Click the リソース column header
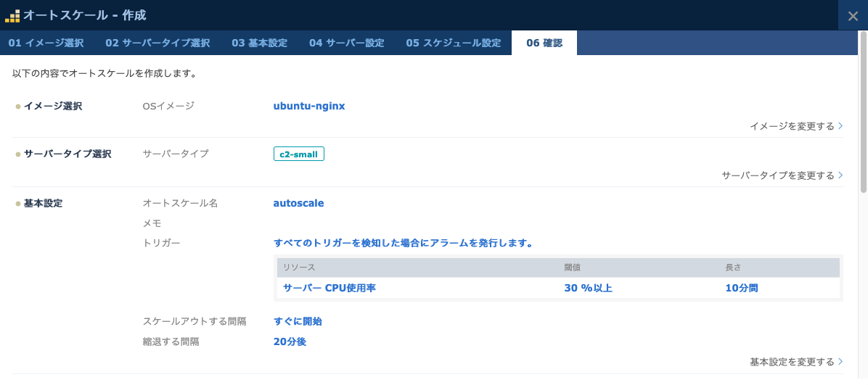Image resolution: width=868 pixels, height=385 pixels. point(299,268)
